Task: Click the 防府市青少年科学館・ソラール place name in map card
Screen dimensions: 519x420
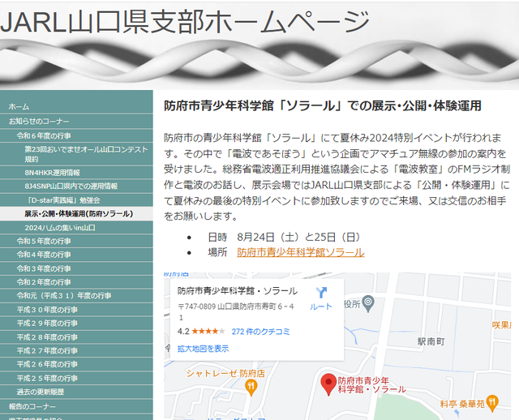Action: [x=238, y=291]
